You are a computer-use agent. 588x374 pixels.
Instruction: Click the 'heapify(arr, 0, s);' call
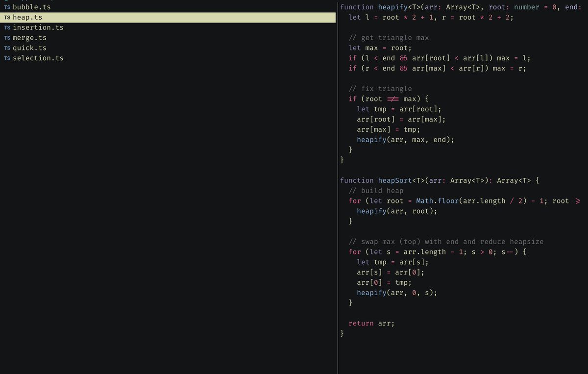397,293
